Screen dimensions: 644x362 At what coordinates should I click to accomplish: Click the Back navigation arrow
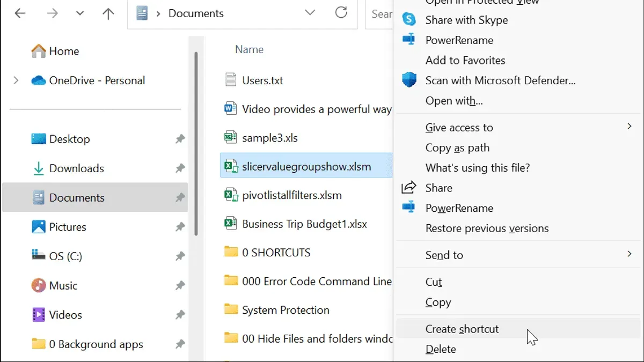coord(20,13)
